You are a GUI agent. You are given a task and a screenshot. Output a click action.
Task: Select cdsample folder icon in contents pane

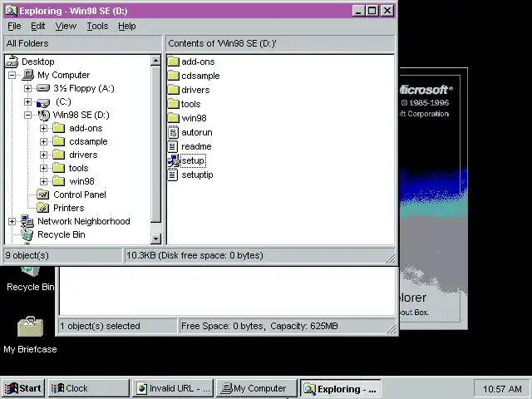pos(174,76)
